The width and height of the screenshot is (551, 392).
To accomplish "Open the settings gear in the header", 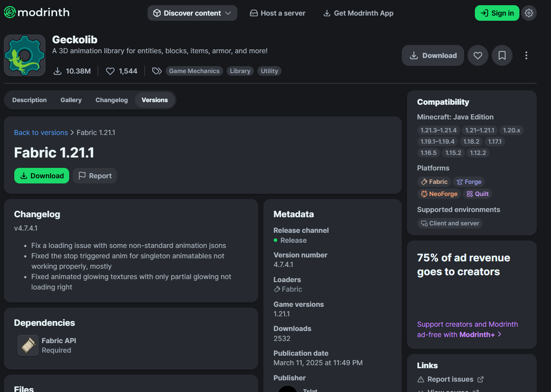I will click(529, 13).
